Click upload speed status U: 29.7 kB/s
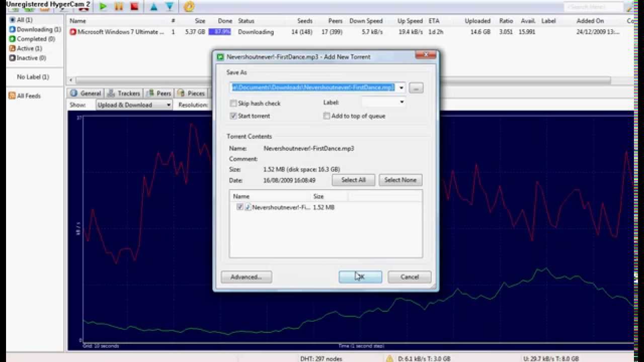The image size is (644, 362). (550, 358)
